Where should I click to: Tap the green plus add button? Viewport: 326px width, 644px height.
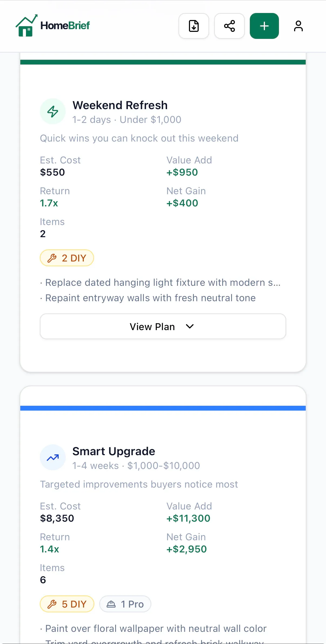click(x=264, y=26)
